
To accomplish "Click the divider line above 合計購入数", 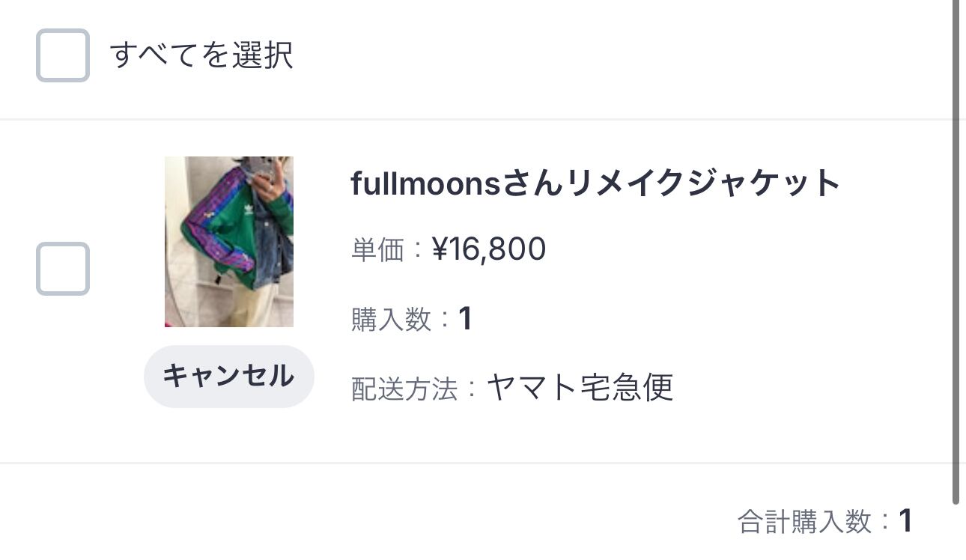I will [479, 463].
